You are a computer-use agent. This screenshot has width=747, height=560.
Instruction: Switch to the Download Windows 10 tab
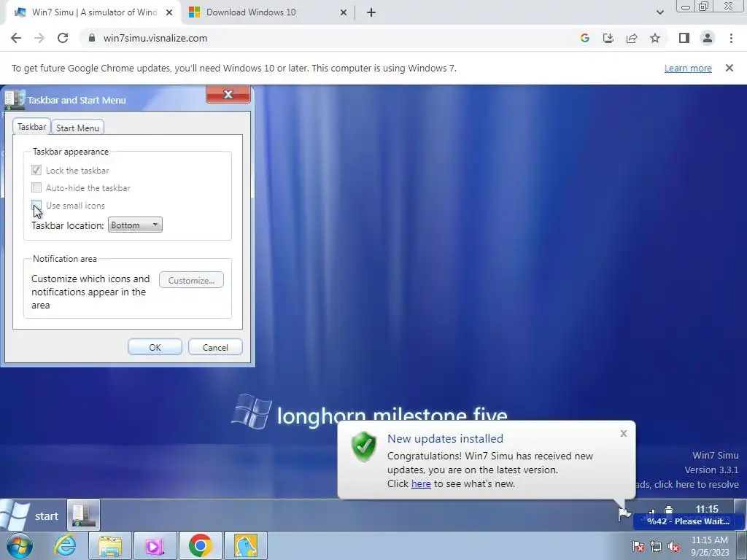(268, 13)
